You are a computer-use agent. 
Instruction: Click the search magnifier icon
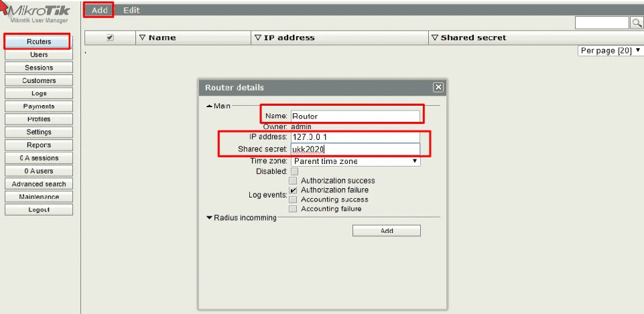637,23
